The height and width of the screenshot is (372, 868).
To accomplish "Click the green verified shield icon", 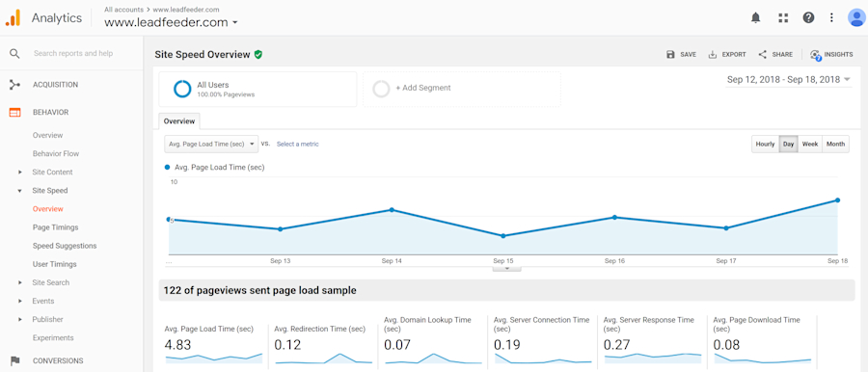I will (x=258, y=54).
